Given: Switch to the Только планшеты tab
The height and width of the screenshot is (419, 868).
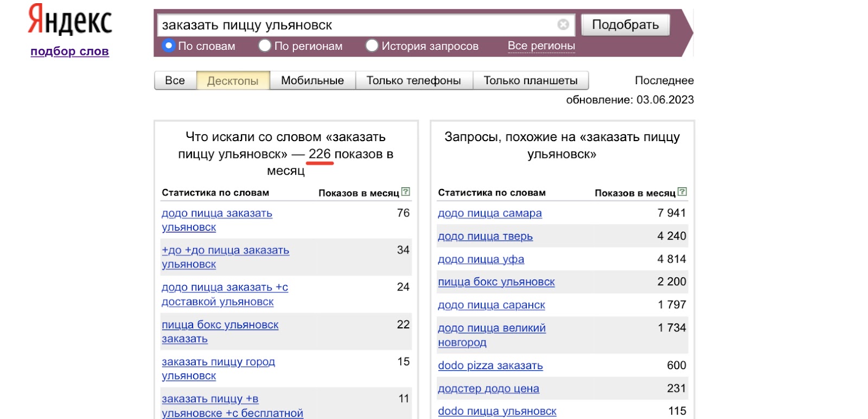Looking at the screenshot, I should coord(531,80).
